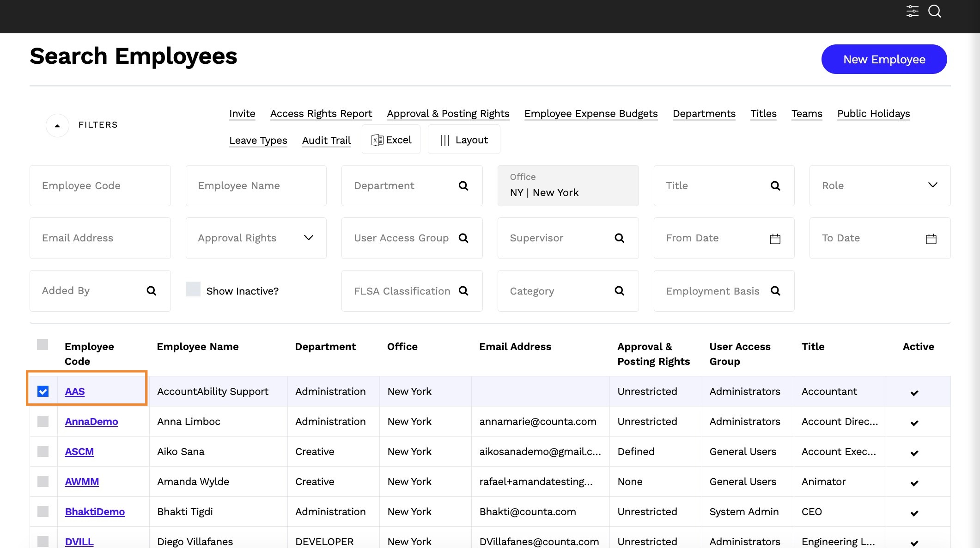Open the ASCM employee code link
Image resolution: width=980 pixels, height=548 pixels.
(79, 452)
